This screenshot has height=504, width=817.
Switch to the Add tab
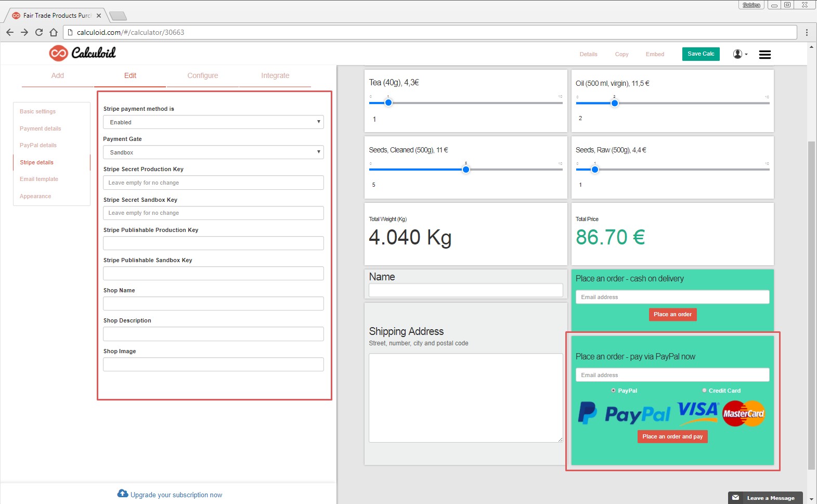(x=58, y=75)
